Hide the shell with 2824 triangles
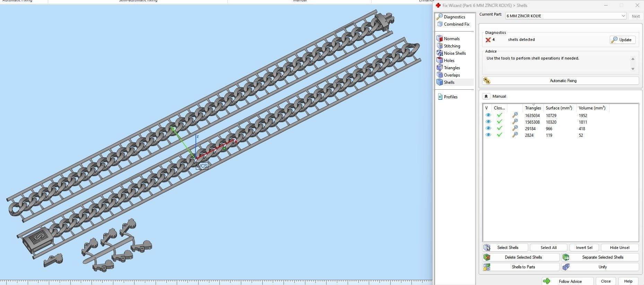Screen dimensions: 644x285 pyautogui.click(x=488, y=135)
